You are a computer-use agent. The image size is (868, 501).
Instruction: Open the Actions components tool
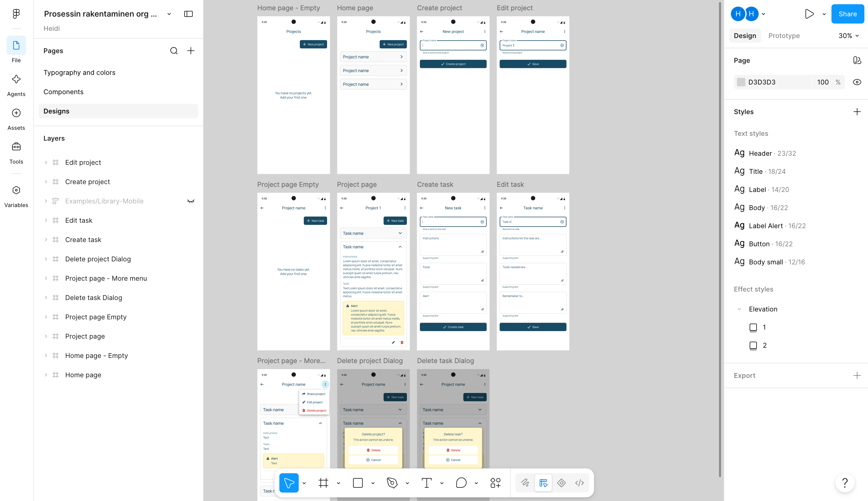[495, 483]
